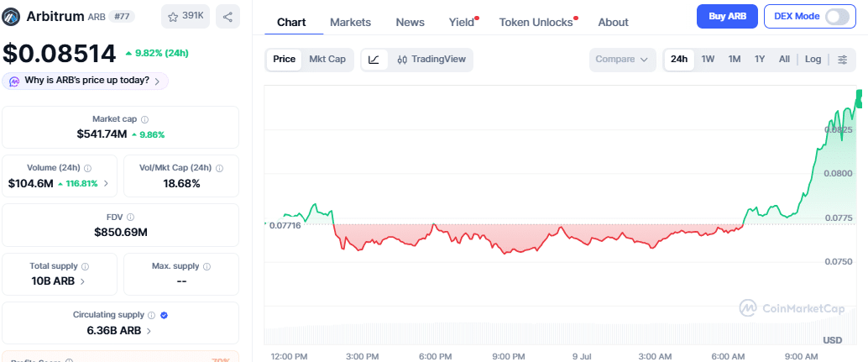Select the Mkt Cap chart option
Screen dimensions: 868x362
327,60
